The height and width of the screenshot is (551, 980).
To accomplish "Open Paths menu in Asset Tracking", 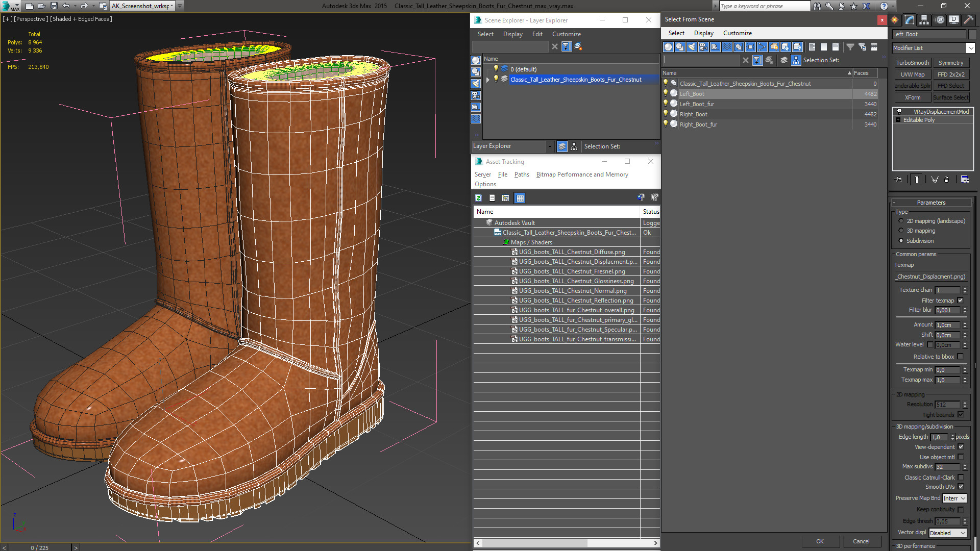I will (521, 174).
